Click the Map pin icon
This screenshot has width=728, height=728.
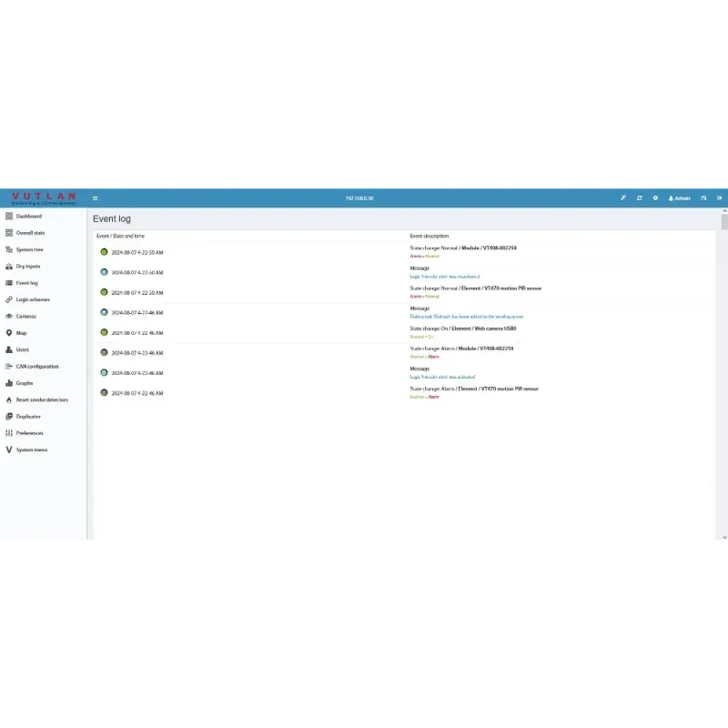9,333
